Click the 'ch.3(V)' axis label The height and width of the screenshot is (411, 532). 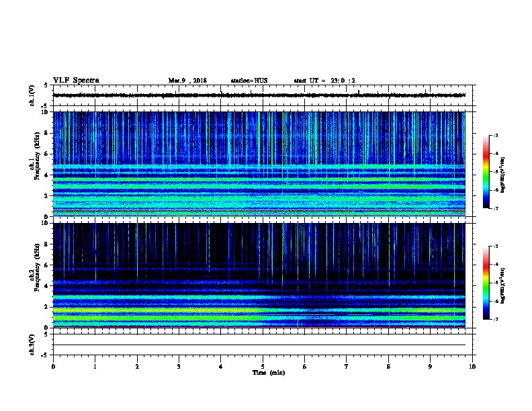[32, 345]
